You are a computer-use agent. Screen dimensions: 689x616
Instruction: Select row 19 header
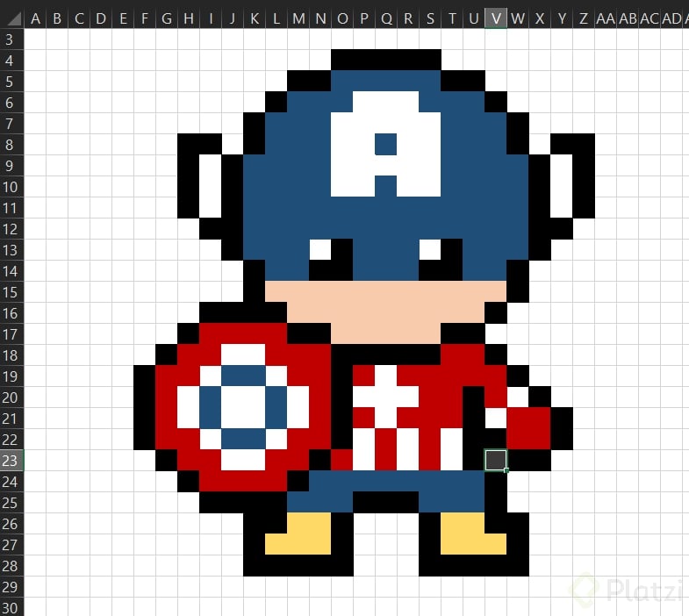point(12,376)
